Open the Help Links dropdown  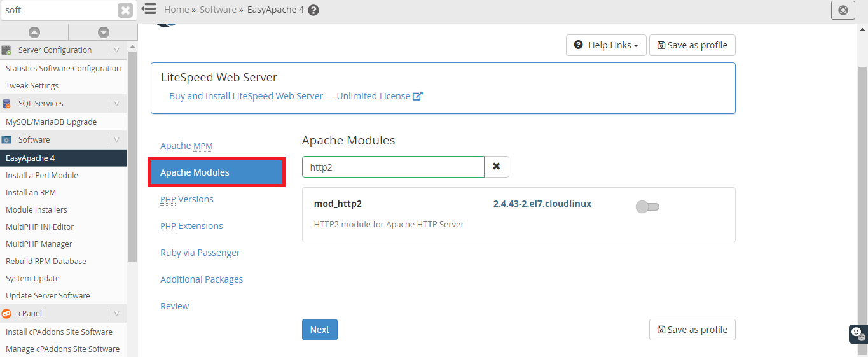[606, 45]
